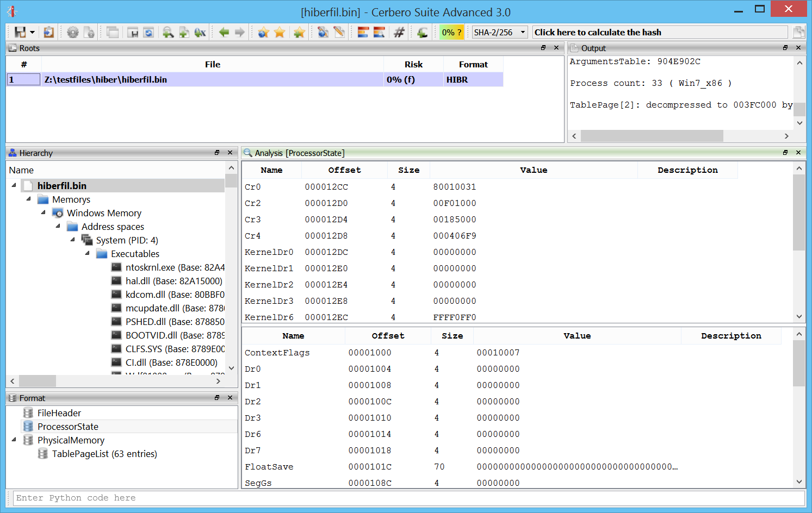812x513 pixels.
Task: Close the Roots panel
Action: tap(556, 48)
